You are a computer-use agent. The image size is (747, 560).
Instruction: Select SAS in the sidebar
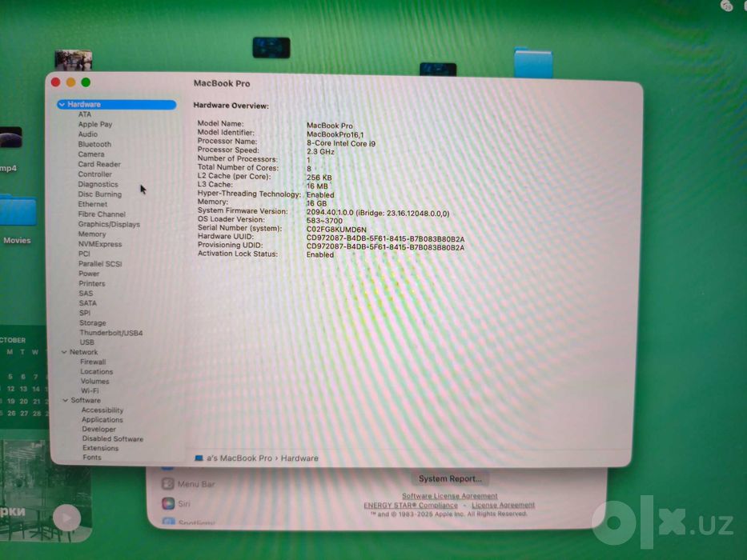point(86,294)
